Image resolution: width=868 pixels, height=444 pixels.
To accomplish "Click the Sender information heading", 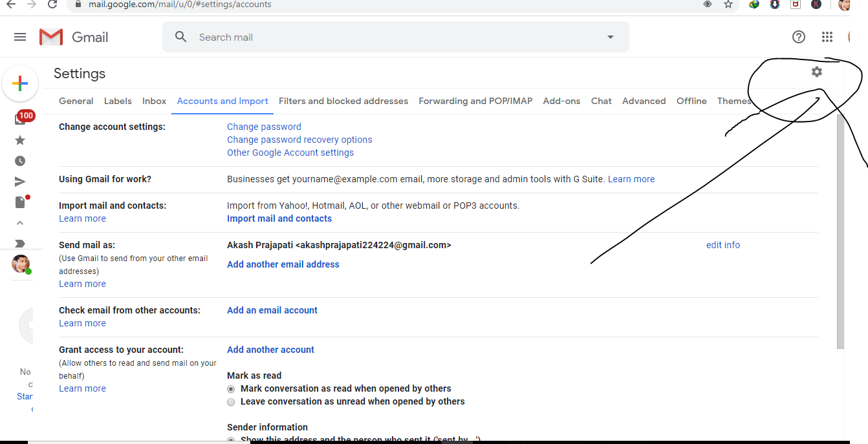I will pos(267,427).
